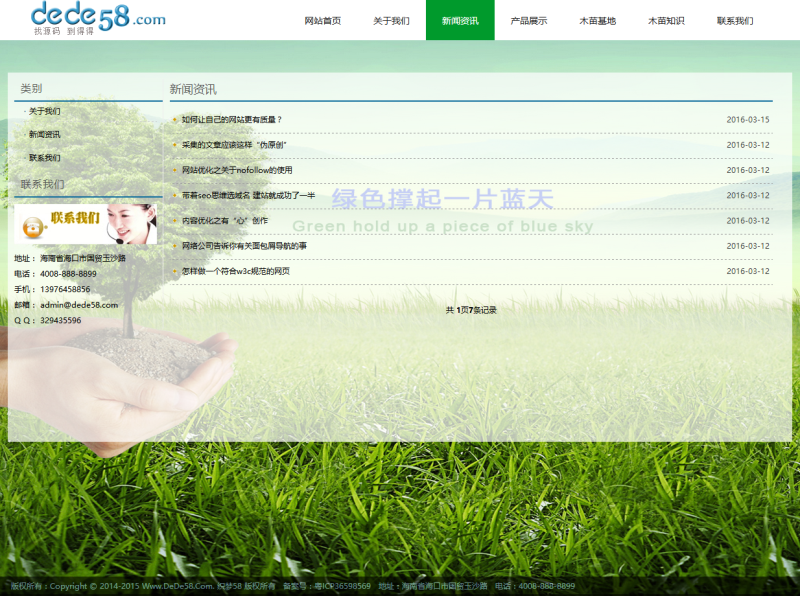Screen dimensions: 800x596
Task: Click the 类别 sidebar heading
Action: tap(31, 88)
